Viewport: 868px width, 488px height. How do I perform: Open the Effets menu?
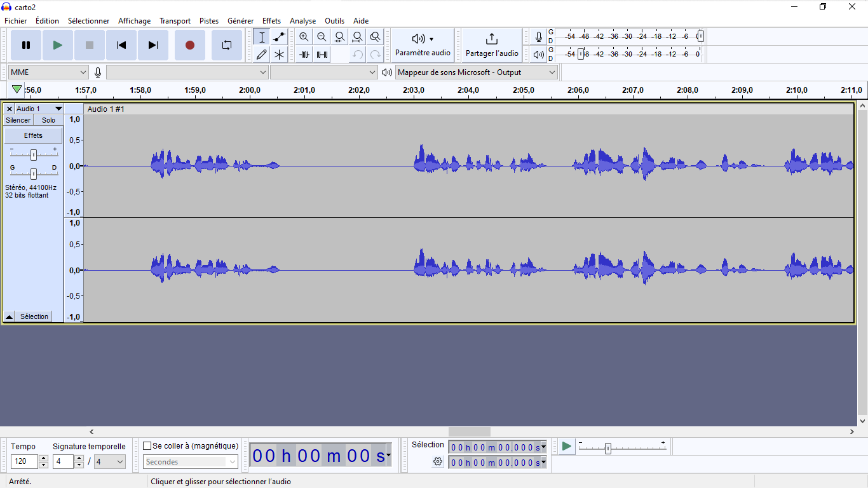pyautogui.click(x=271, y=21)
